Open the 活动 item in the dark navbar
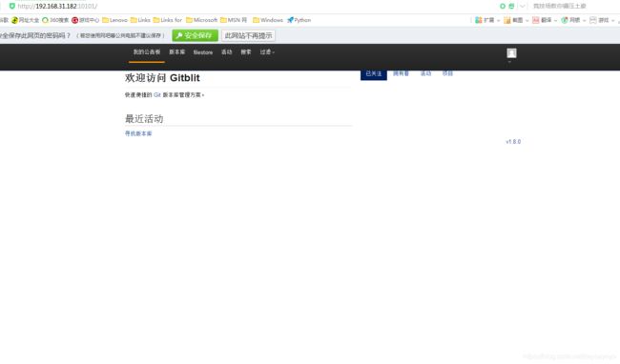The height and width of the screenshot is (364, 620). pos(227,52)
